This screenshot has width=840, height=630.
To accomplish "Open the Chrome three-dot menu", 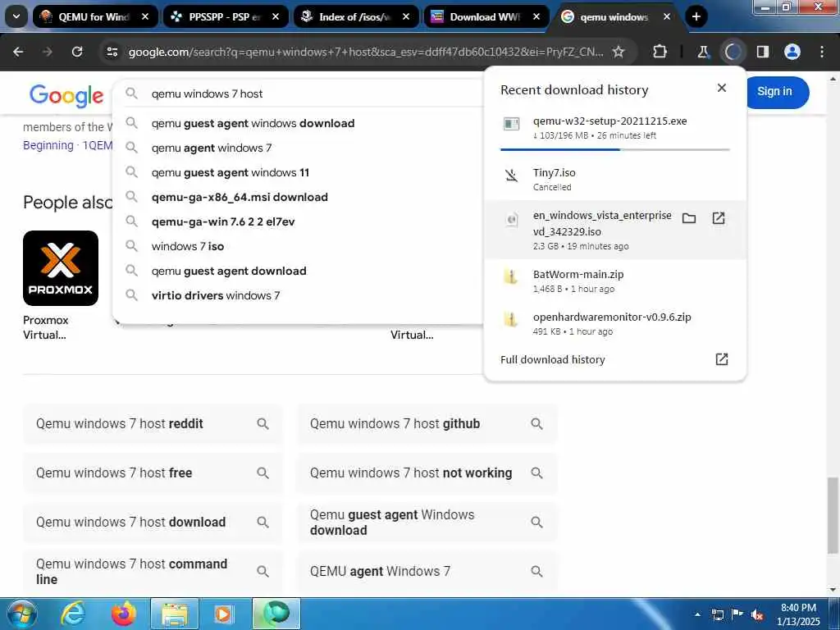I will [822, 52].
